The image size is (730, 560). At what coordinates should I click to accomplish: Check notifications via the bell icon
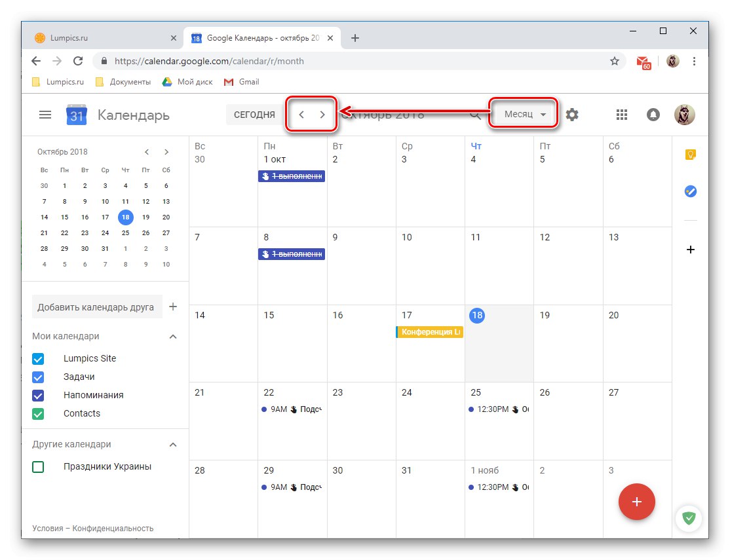[x=653, y=114]
